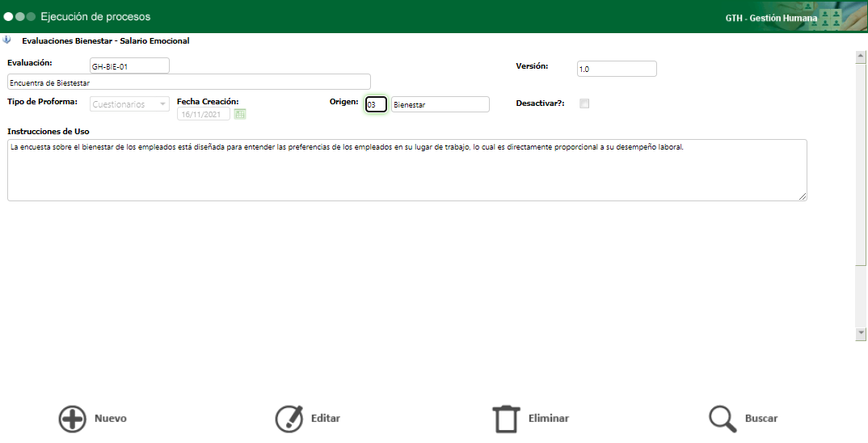Screen dimensions: 868x443
Task: Click the Editar button label
Action: click(x=326, y=419)
